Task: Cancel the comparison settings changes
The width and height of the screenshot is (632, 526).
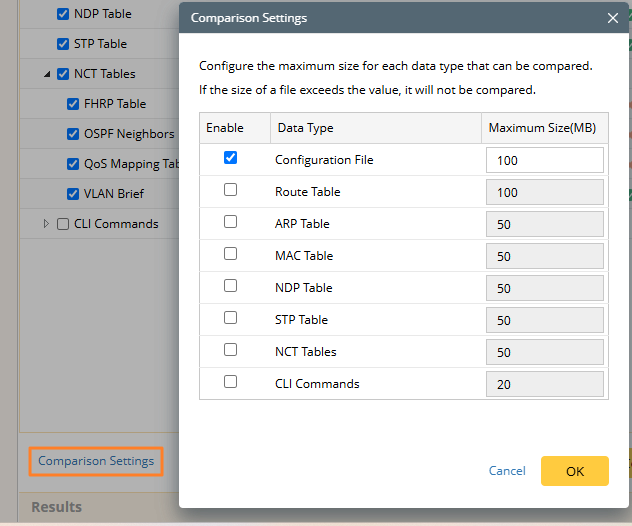Action: (x=507, y=471)
